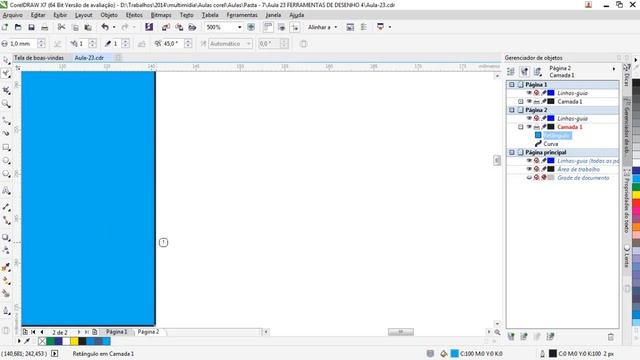Screen dimensions: 640x360
Task: Undo the last action with the arrow icon
Action: tap(105, 27)
